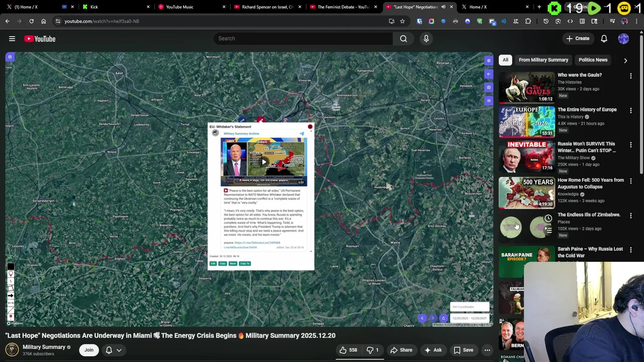
Task: Add Zimbabwe video to Watch later clock icon
Action: point(548,219)
